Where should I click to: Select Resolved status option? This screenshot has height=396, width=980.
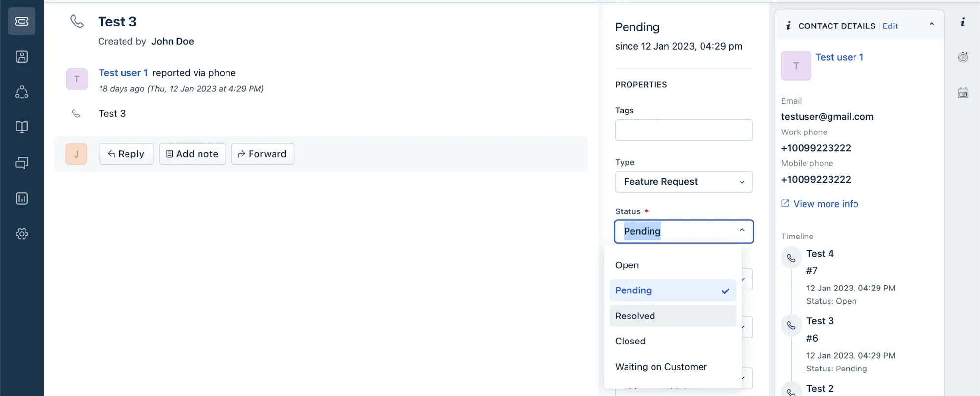coord(673,316)
